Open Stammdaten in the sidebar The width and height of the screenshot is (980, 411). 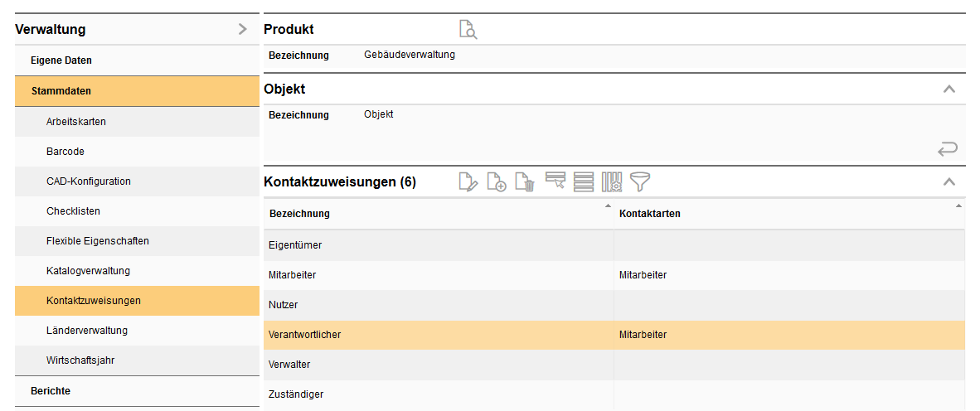click(x=61, y=91)
